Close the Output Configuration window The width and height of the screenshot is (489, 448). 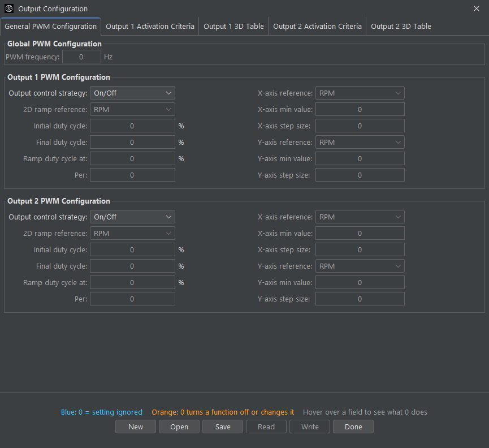coord(476,8)
